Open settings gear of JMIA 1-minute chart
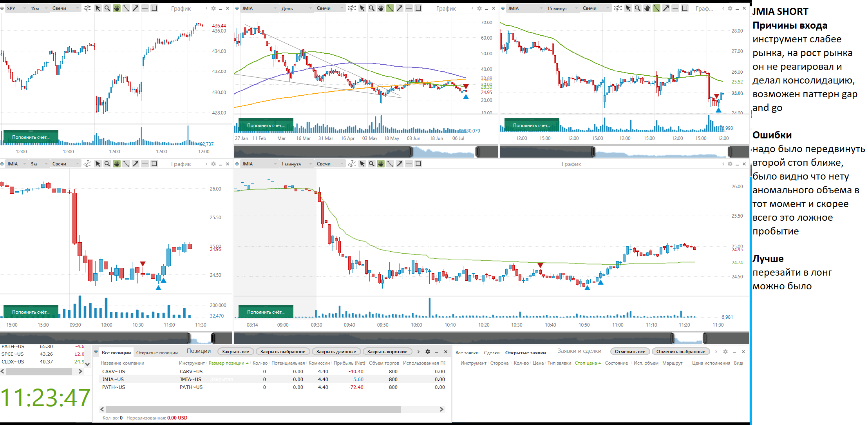This screenshot has height=425, width=868. 730,164
